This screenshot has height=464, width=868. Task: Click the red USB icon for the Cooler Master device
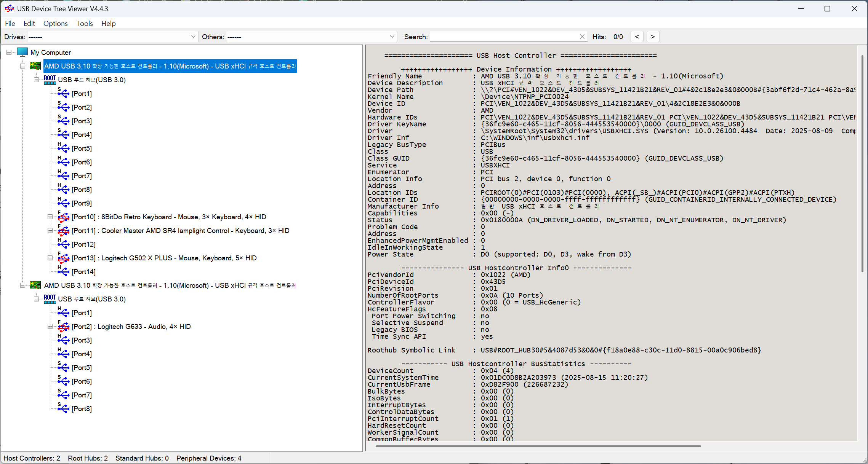(63, 230)
